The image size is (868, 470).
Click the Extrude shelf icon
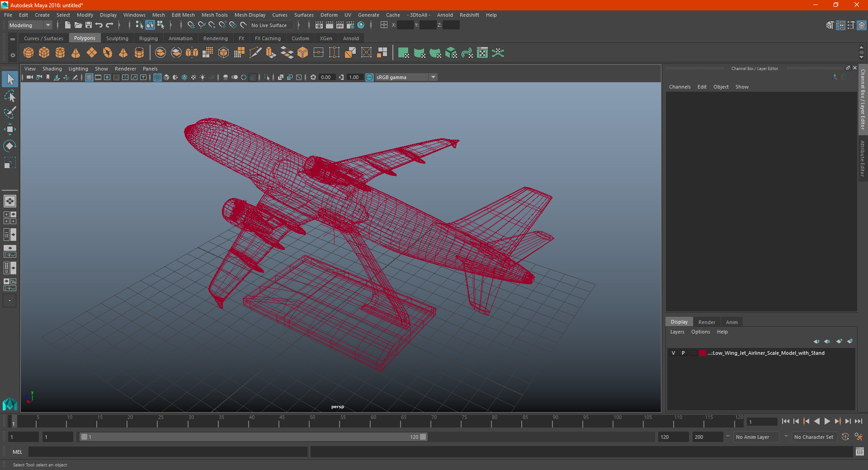click(x=271, y=53)
